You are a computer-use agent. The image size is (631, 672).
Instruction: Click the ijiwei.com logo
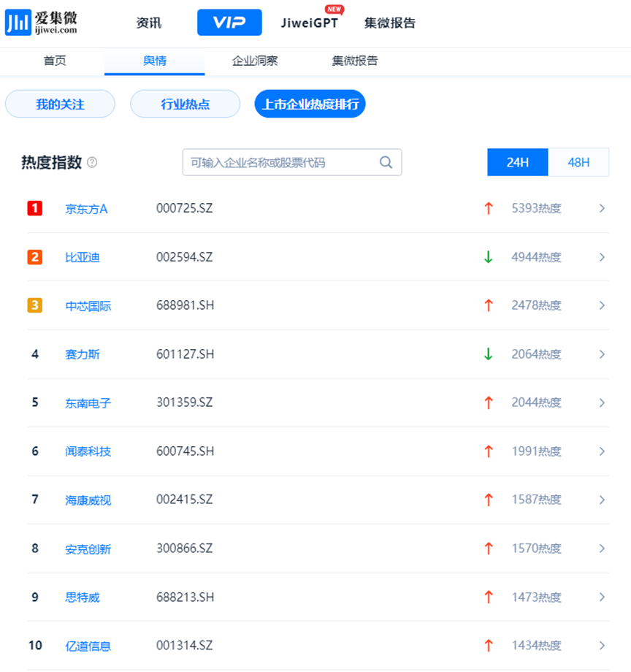click(x=41, y=23)
